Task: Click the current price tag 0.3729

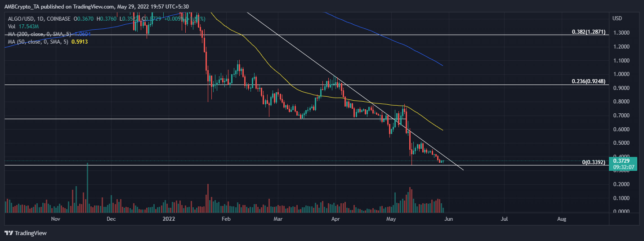Action: click(x=622, y=161)
